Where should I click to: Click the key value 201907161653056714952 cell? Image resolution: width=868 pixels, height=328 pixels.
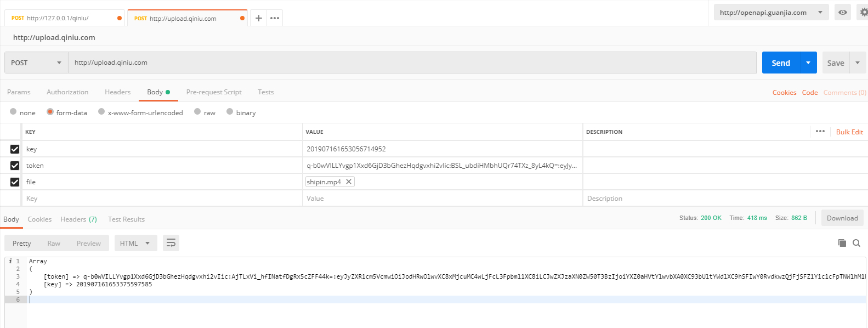pos(442,149)
